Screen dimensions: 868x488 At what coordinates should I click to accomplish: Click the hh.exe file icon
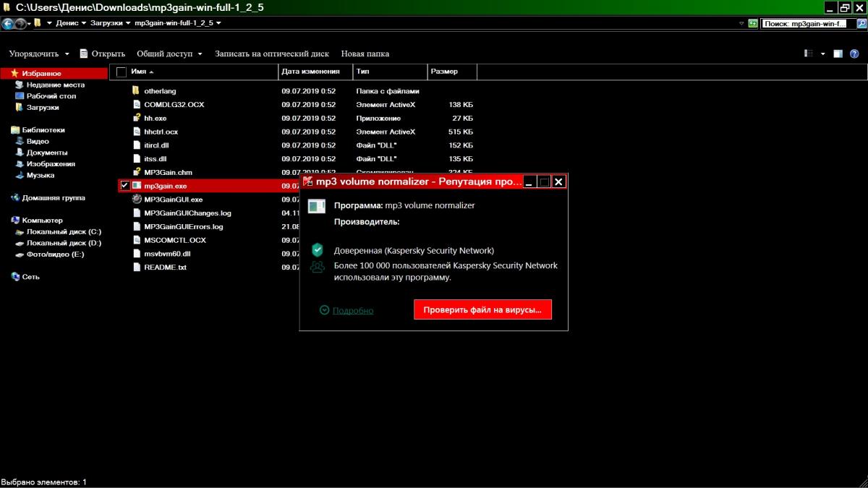[136, 118]
